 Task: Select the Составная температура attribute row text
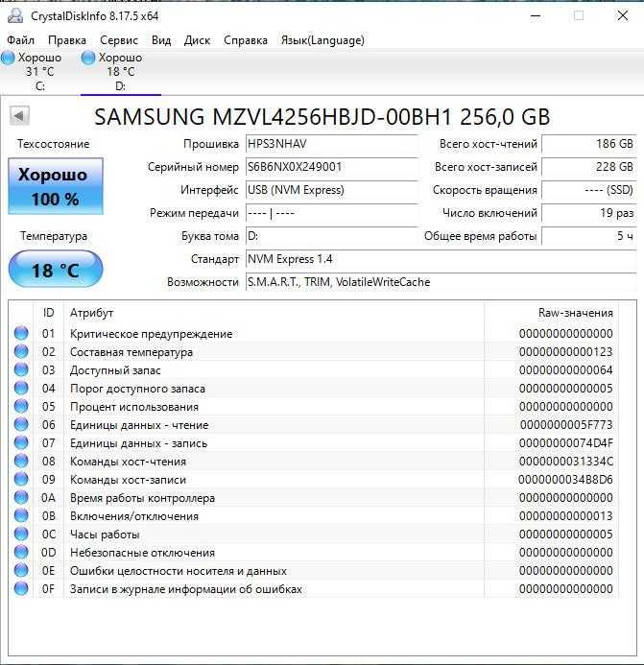(131, 352)
